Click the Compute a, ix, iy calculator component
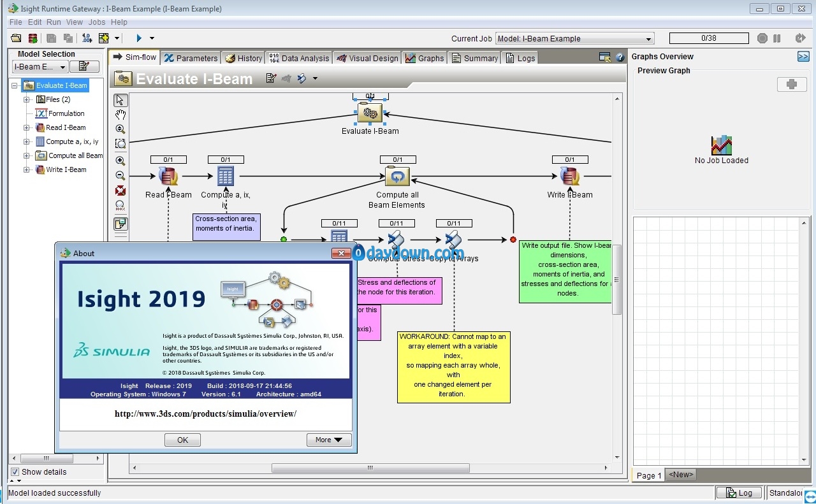 [x=226, y=176]
